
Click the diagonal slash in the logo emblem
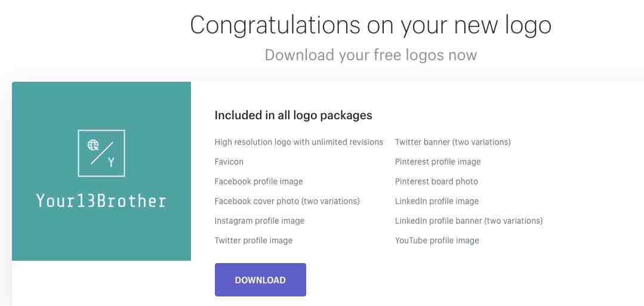pos(102,153)
